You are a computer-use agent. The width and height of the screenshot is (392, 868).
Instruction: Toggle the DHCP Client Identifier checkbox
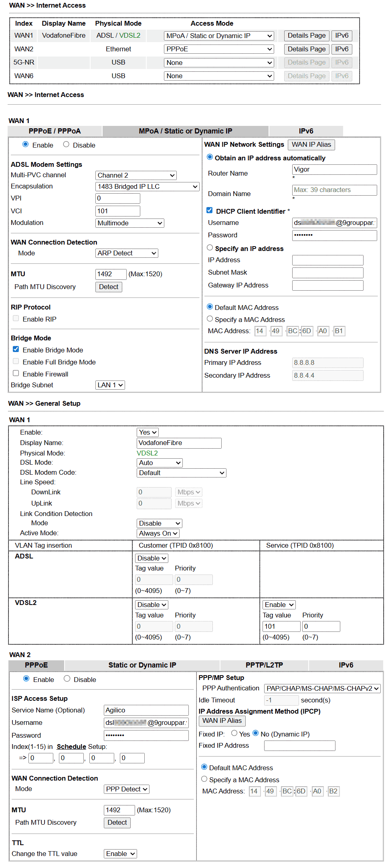[209, 210]
